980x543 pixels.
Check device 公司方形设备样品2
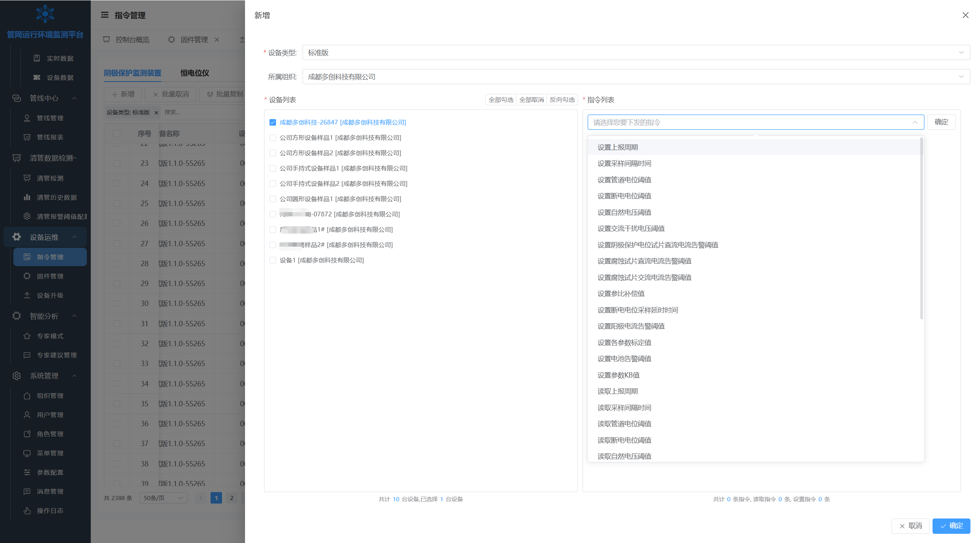coord(273,153)
